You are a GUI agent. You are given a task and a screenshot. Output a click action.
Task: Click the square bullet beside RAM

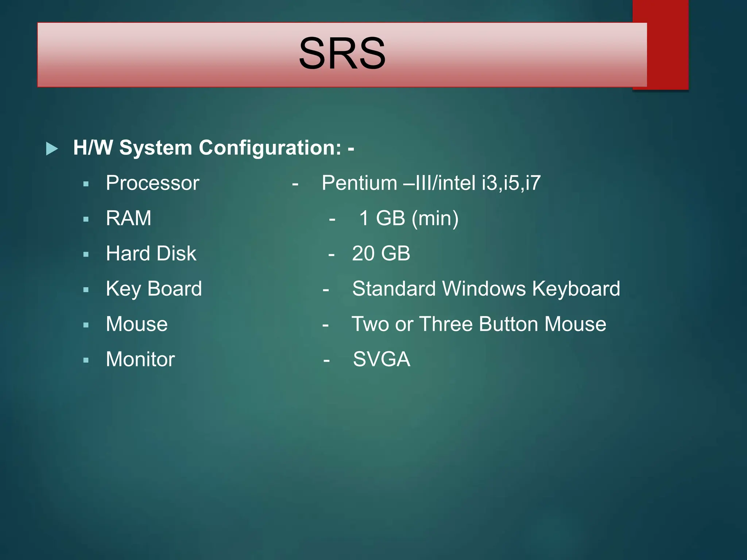[x=86, y=219]
